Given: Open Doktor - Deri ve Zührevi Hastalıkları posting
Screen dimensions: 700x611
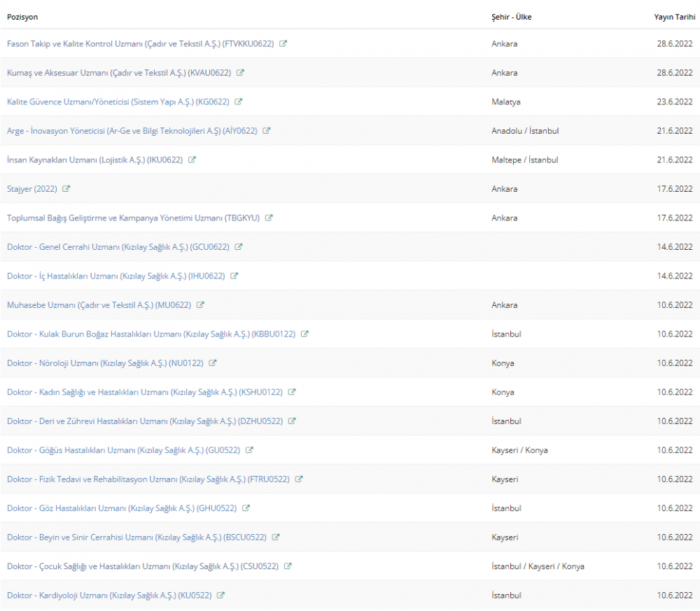Looking at the screenshot, I should point(145,421).
